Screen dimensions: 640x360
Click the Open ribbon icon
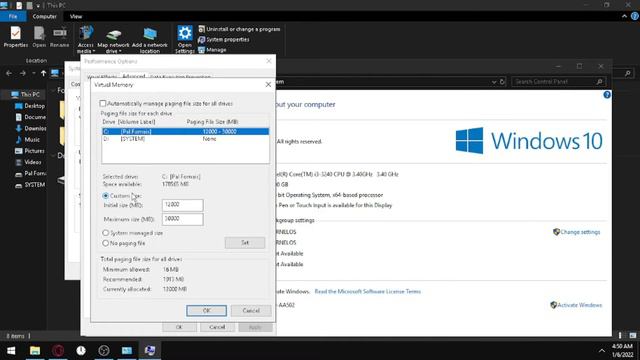tap(39, 37)
